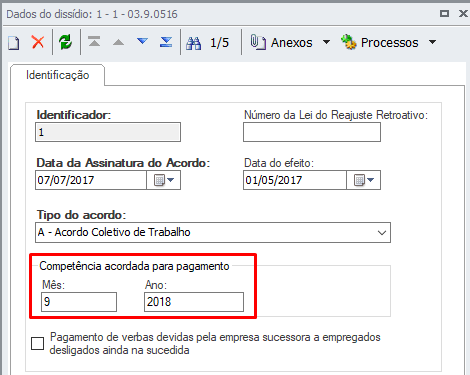Go to the previous record up arrow

(x=118, y=42)
